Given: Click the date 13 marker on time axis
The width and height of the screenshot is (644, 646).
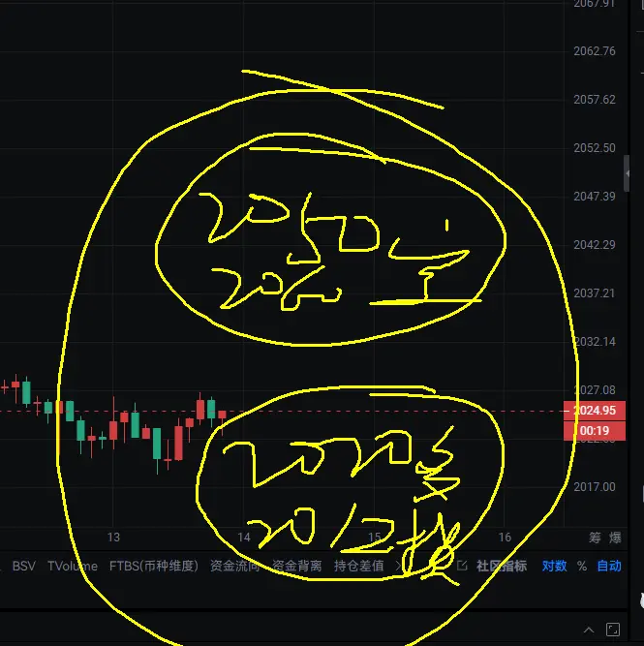Looking at the screenshot, I should tap(113, 538).
